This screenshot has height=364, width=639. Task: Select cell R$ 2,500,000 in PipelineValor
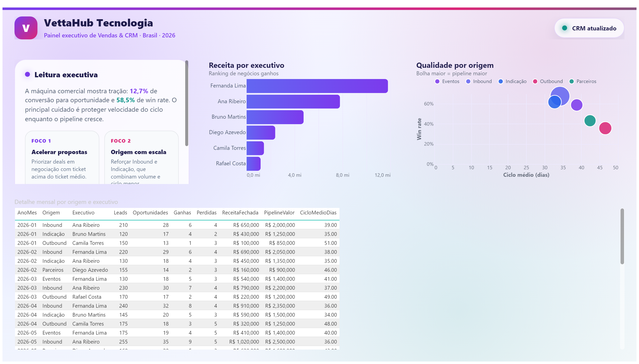coord(280,342)
